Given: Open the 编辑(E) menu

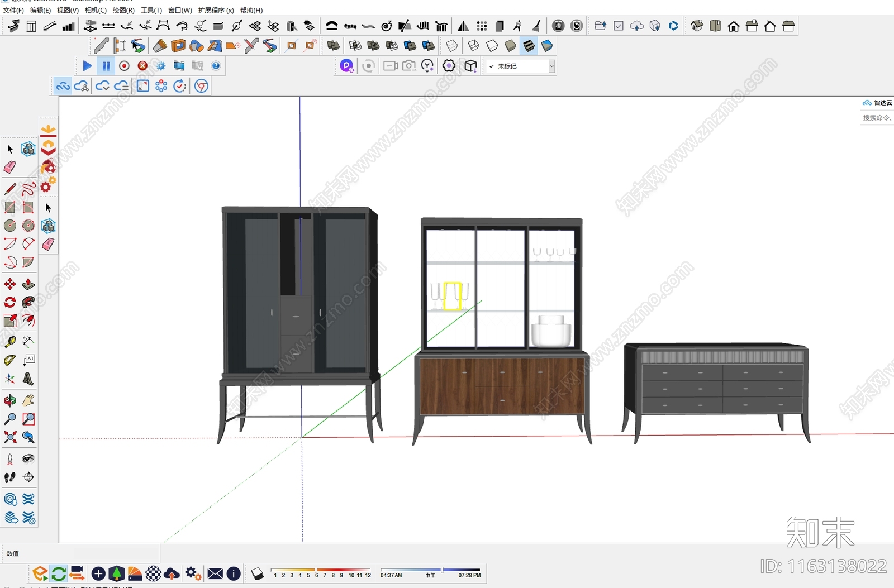Looking at the screenshot, I should (x=40, y=10).
